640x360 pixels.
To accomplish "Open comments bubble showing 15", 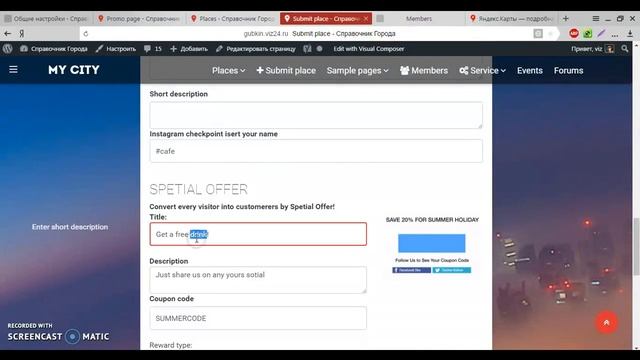I will pos(153,49).
